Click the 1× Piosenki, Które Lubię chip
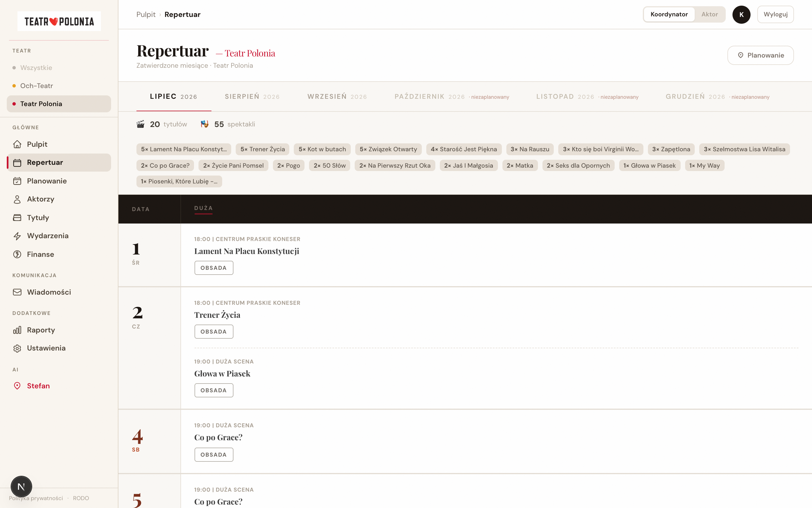Screen dimensions: 812x508 pos(179,181)
